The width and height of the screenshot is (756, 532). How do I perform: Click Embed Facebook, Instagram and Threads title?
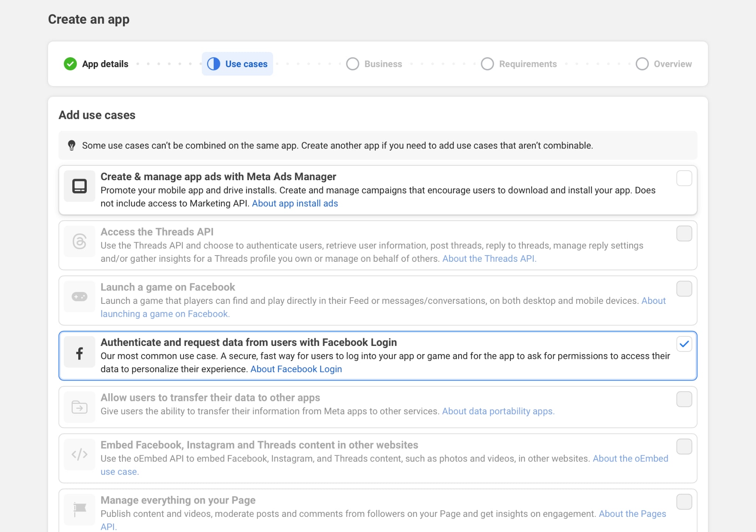point(259,445)
